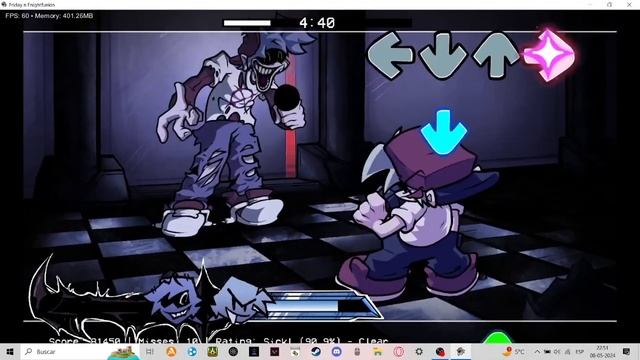Click the down arrow receptor at top

tap(443, 56)
